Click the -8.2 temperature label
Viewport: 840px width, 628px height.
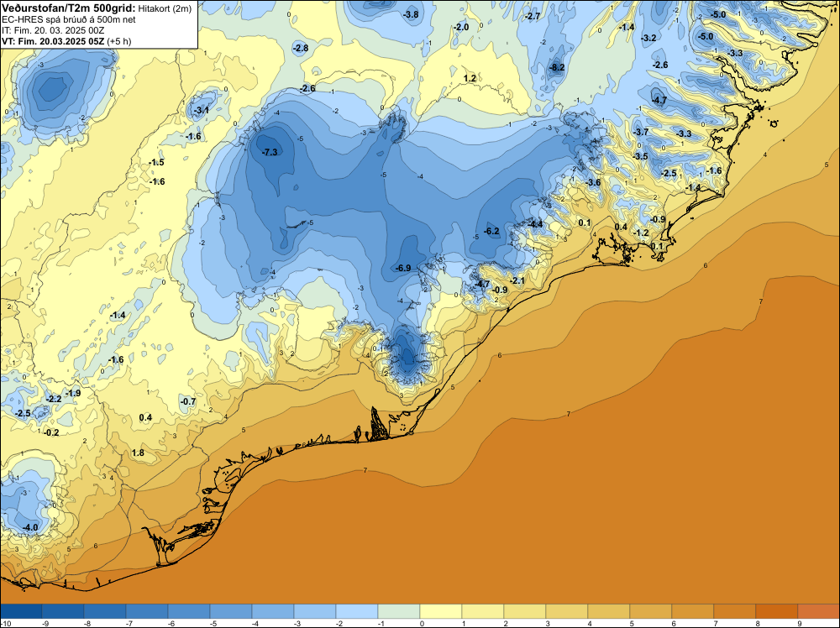557,67
